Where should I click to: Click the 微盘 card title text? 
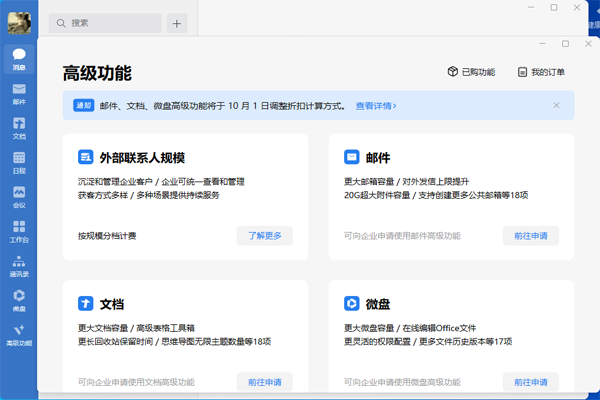click(x=378, y=304)
